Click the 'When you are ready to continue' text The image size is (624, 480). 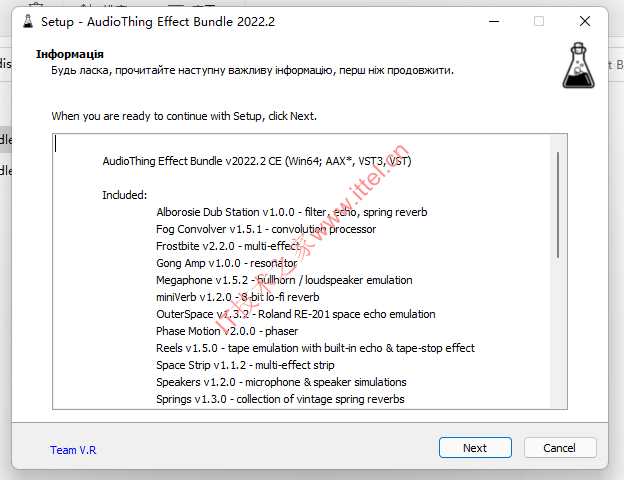(x=184, y=116)
